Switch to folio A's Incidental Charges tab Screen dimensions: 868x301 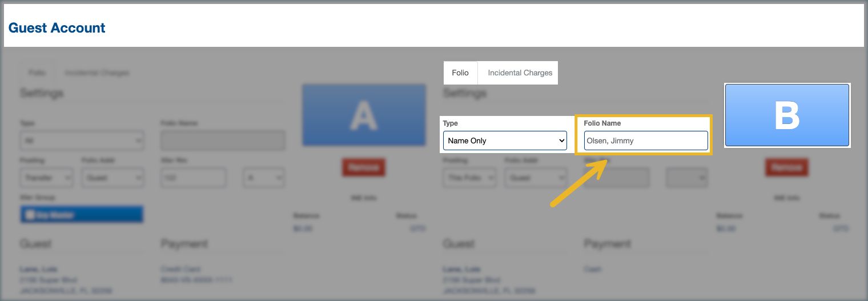97,73
